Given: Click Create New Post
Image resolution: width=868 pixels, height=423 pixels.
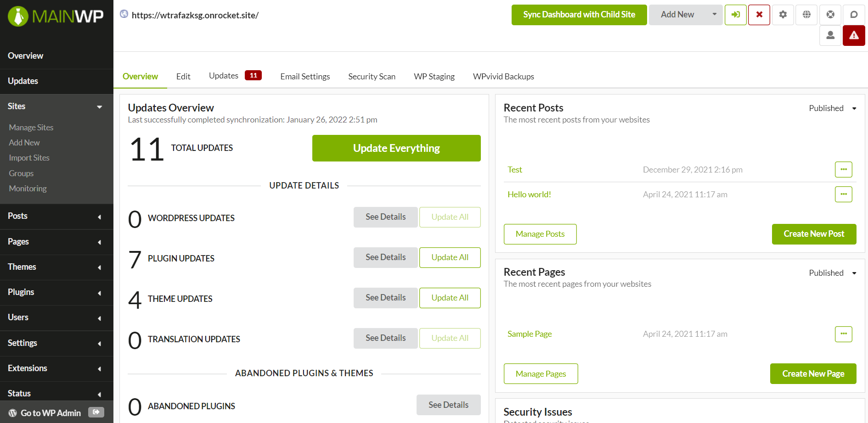Looking at the screenshot, I should (x=814, y=234).
